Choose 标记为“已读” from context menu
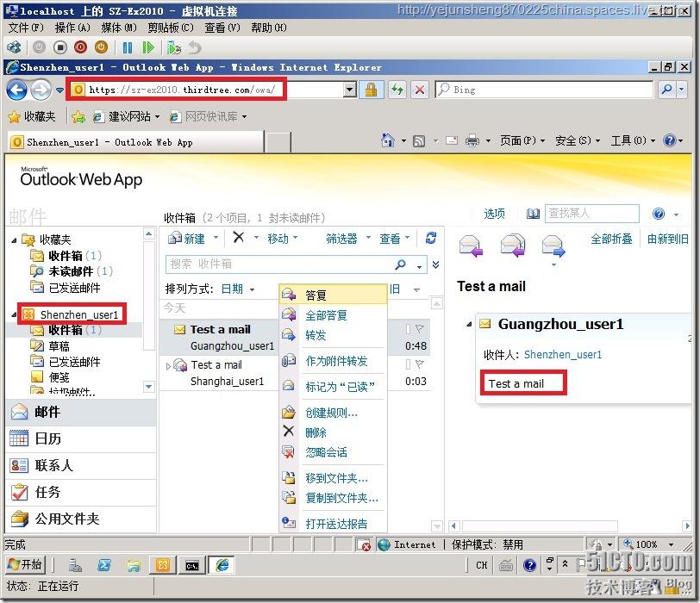 pos(333,387)
